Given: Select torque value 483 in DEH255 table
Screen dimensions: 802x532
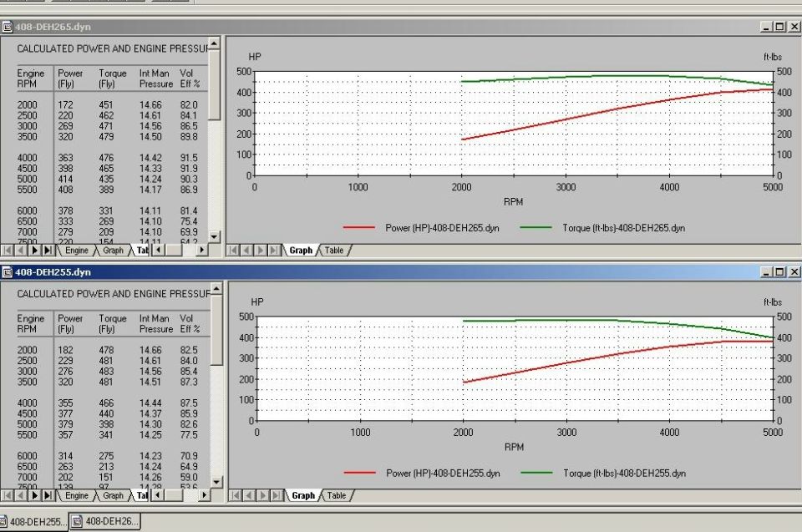Looking at the screenshot, I should [106, 372].
